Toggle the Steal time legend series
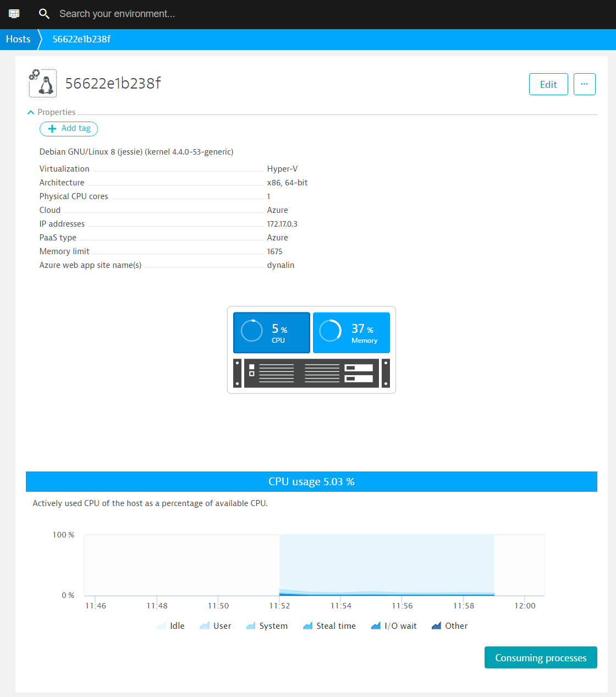Screen dimensions: 616x697 pyautogui.click(x=329, y=626)
